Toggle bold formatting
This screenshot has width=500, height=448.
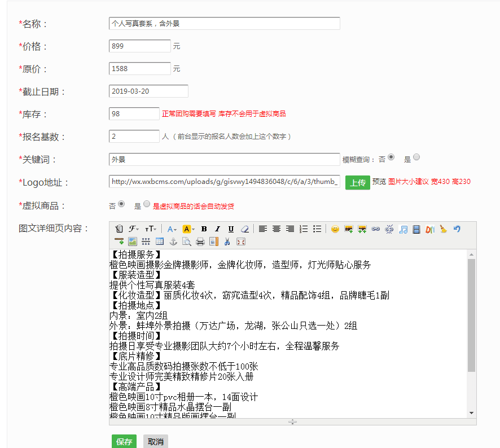[204, 229]
